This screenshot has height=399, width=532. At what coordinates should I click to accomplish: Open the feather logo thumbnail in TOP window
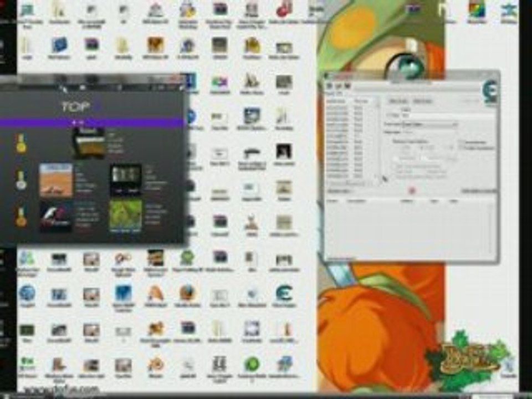pos(56,217)
